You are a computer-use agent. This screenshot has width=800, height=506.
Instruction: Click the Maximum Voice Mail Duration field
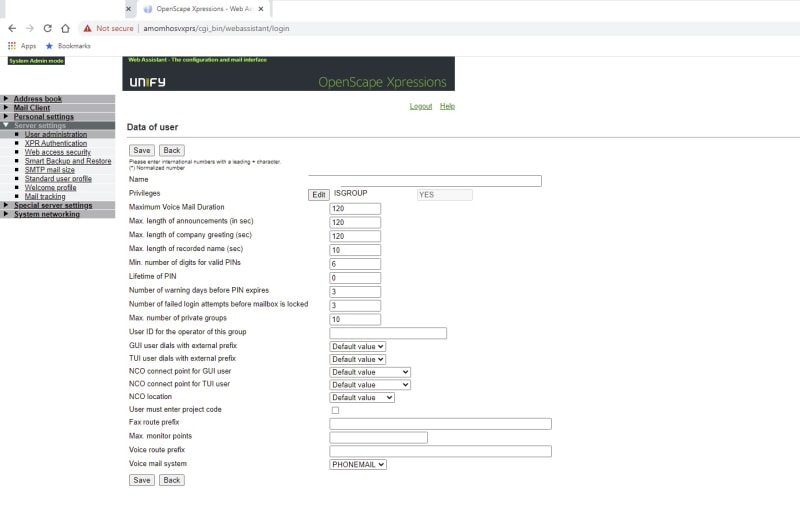pyautogui.click(x=355, y=209)
